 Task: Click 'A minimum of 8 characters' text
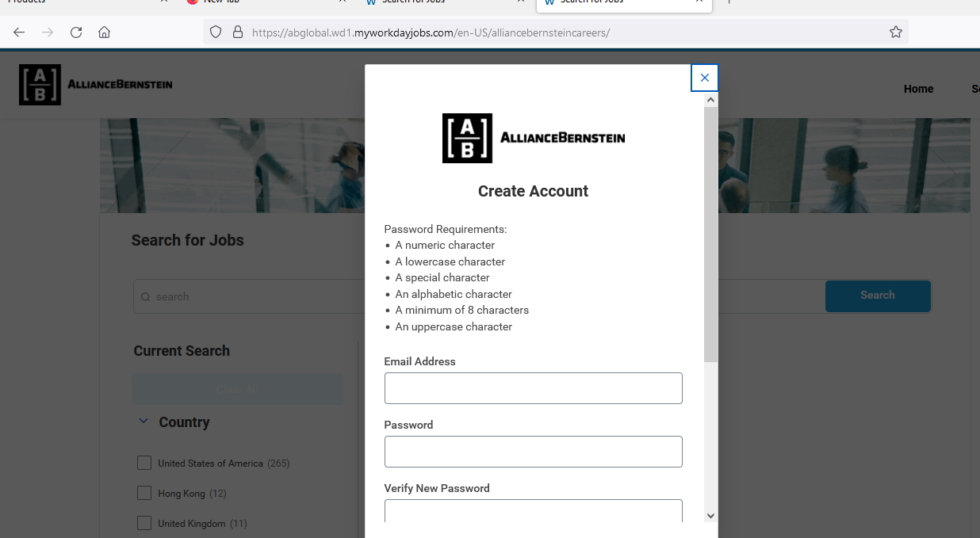click(x=462, y=310)
